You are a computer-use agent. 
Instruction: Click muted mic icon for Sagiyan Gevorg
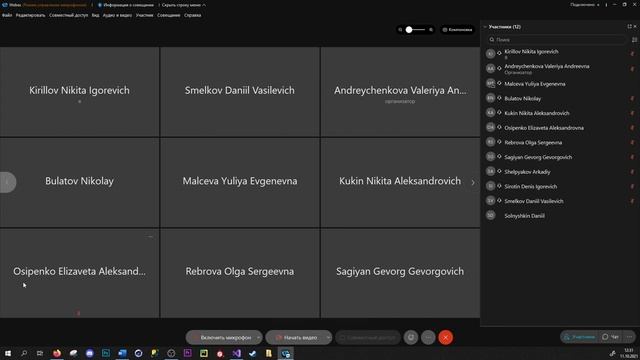pyautogui.click(x=632, y=157)
